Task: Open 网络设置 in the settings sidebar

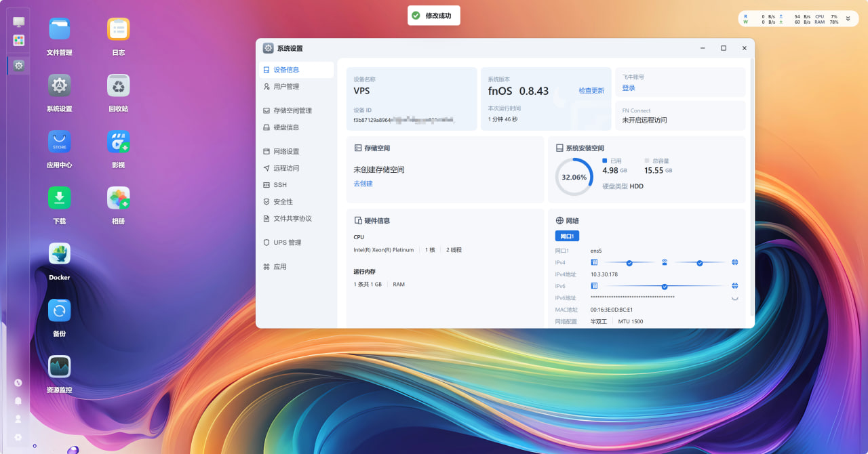Action: (x=296, y=151)
